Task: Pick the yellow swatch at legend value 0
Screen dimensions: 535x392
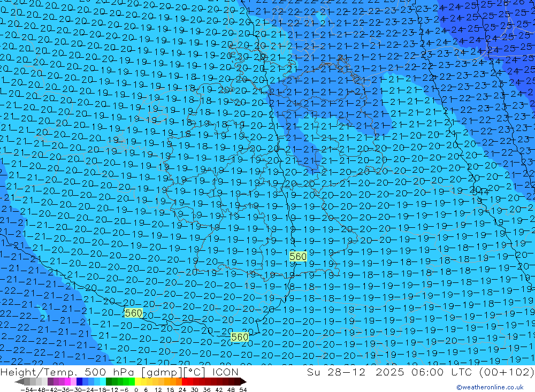Action: 138,381
